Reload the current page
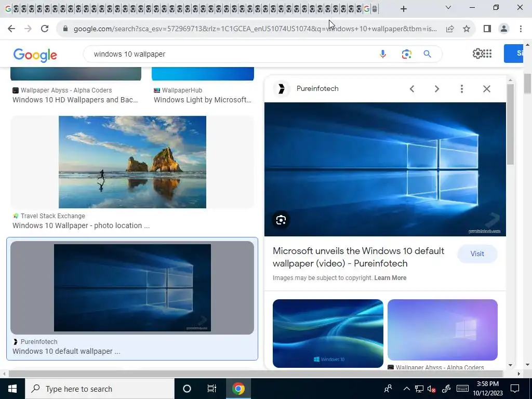 pos(45,29)
